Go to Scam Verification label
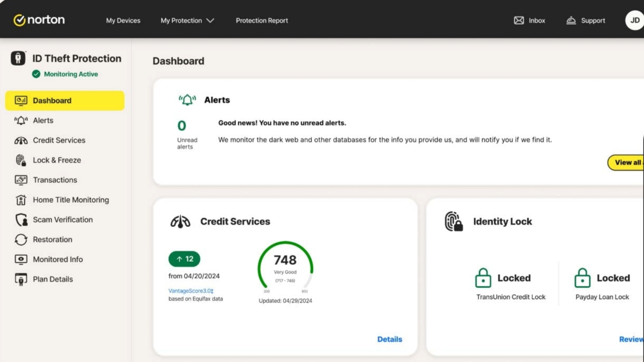Screen dimensions: 644x362 [63, 220]
